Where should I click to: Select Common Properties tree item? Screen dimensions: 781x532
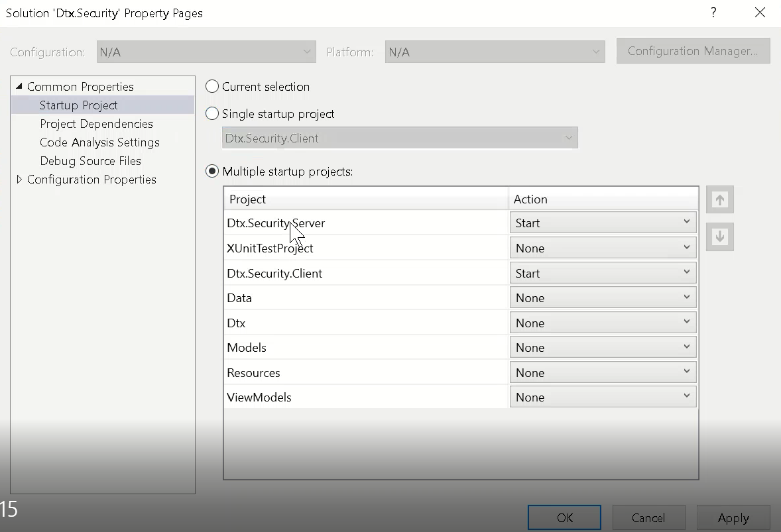pos(81,87)
